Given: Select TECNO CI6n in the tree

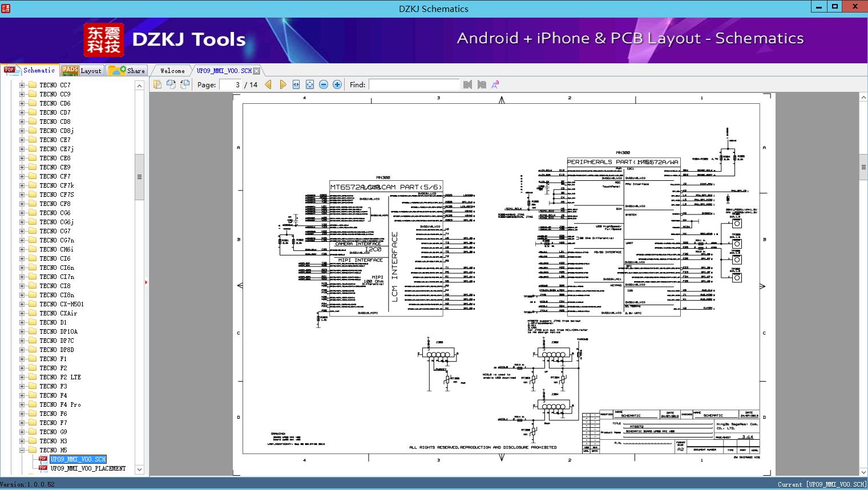Looking at the screenshot, I should 56,268.
